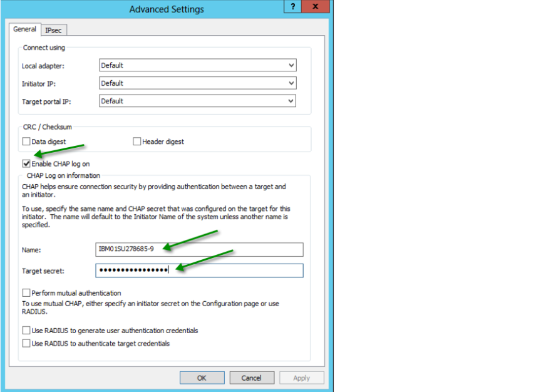Viewport: 541px width, 392px height.
Task: Click the Cancel button
Action: 252,378
